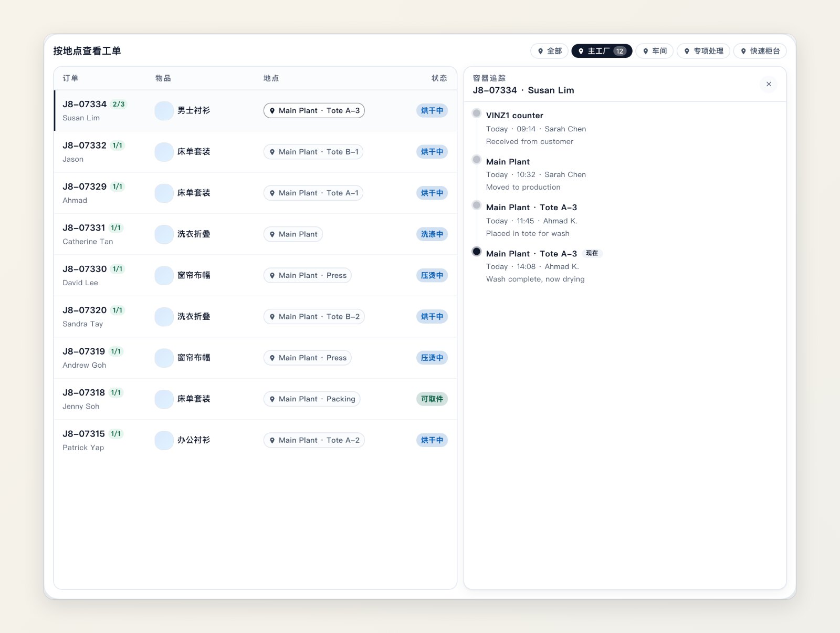Click the 洗涤中 status badge

click(x=432, y=234)
